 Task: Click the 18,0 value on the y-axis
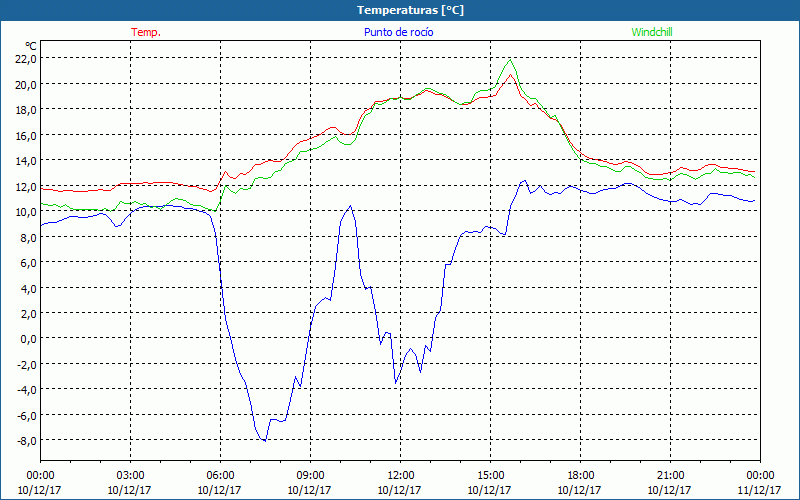[x=26, y=110]
